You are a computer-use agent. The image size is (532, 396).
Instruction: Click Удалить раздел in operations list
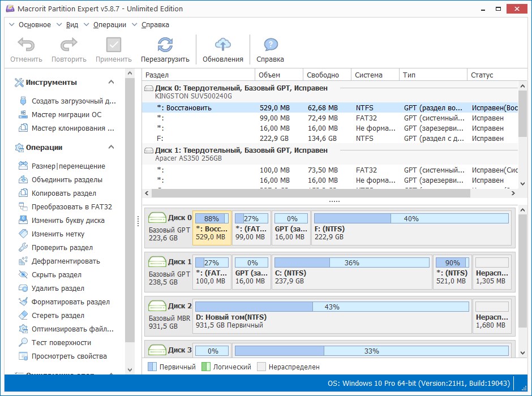pos(58,289)
